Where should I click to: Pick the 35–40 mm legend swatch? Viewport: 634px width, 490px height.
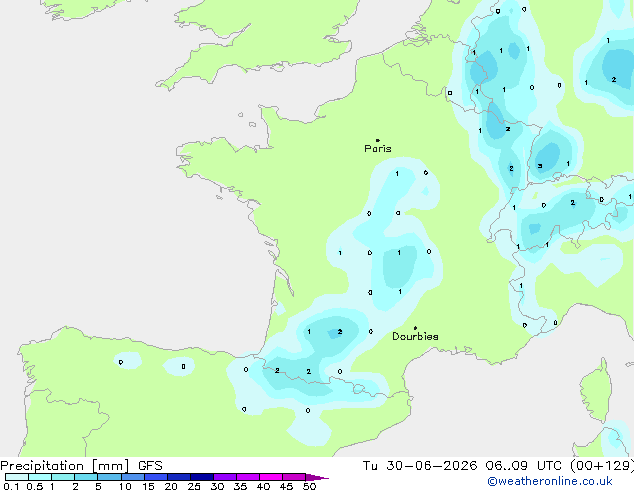(248, 477)
